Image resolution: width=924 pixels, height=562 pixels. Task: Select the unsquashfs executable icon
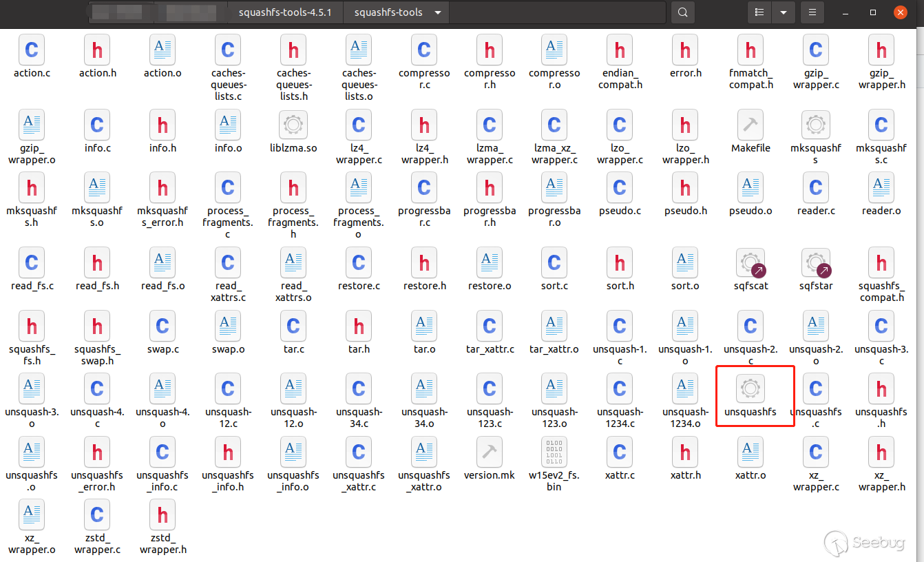750,389
